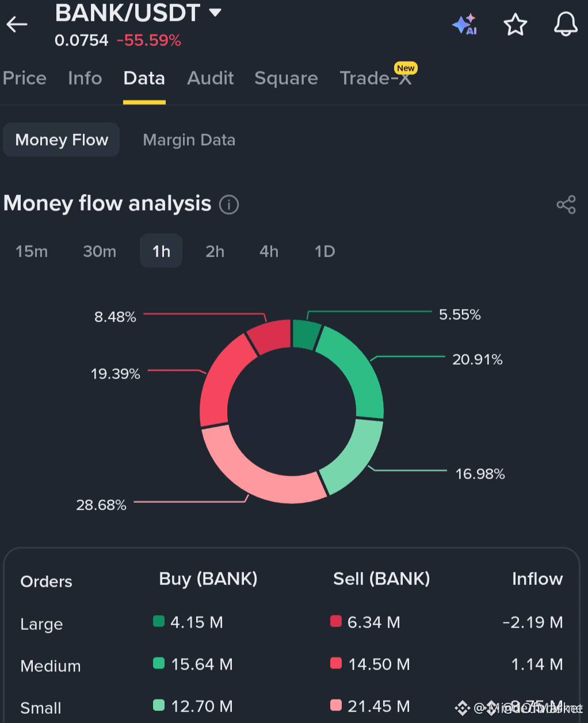Open price alerts with the bell icon

tap(566, 24)
